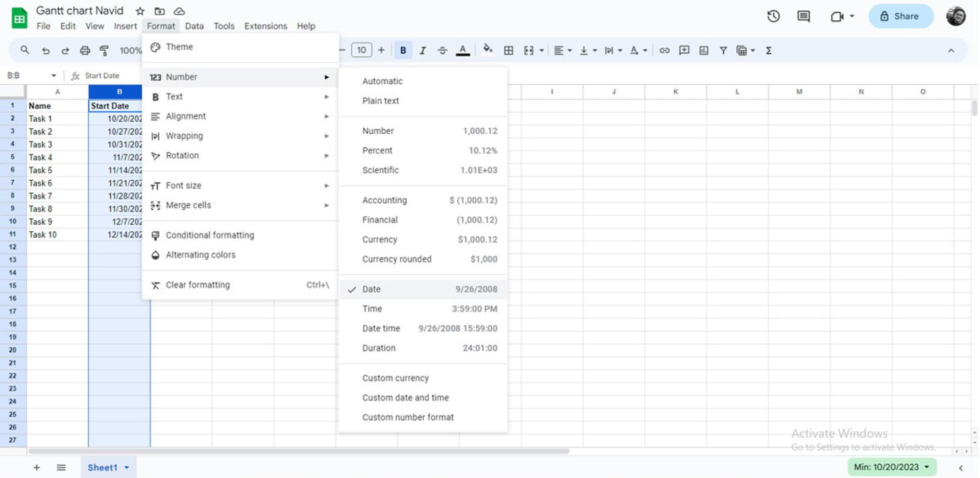Click the redo arrow icon
Screen dimensions: 980x478
click(x=65, y=51)
